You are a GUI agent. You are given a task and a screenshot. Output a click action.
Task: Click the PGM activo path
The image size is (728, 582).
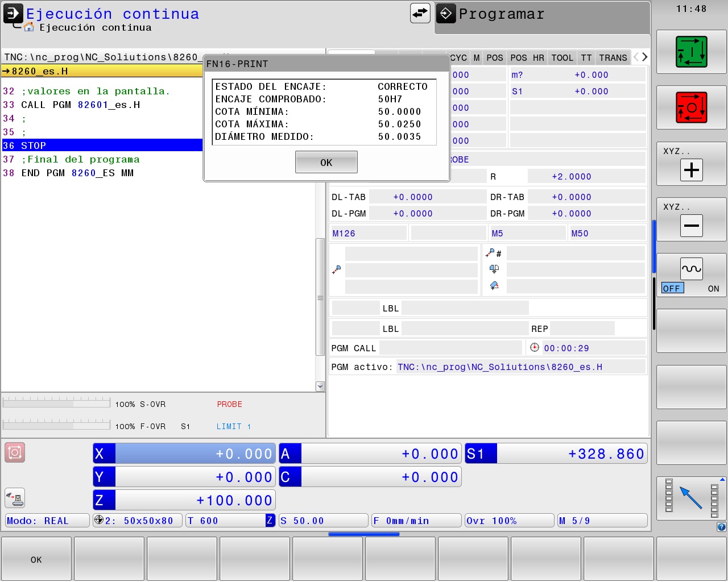pos(500,367)
